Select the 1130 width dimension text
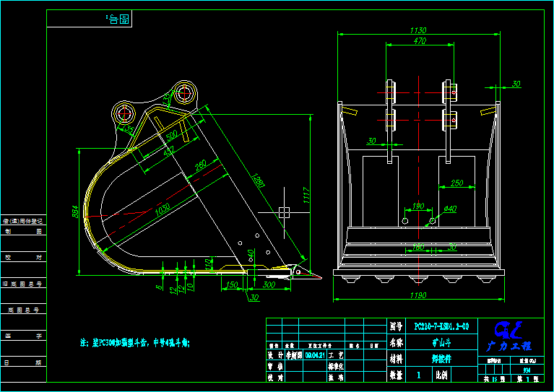This screenshot has width=554, height=392. point(417,30)
